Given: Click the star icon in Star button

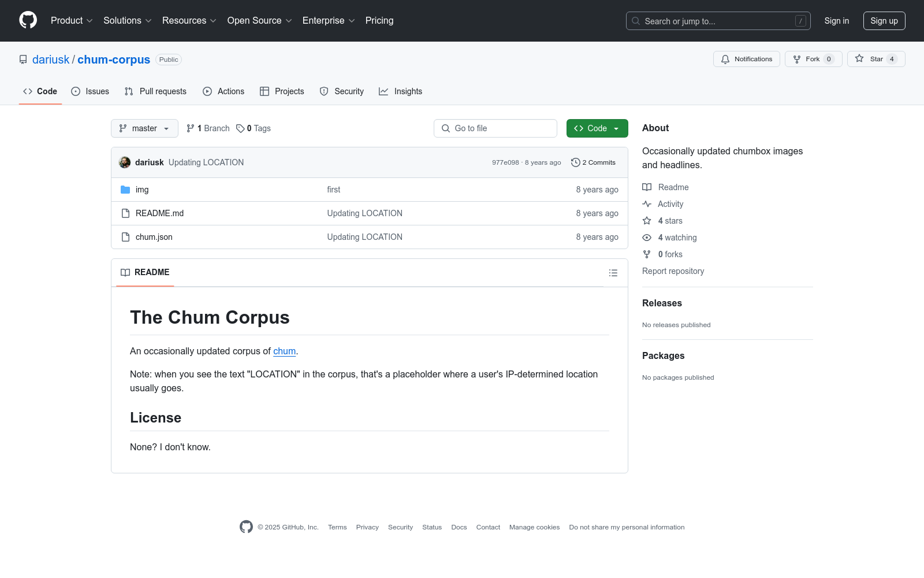Looking at the screenshot, I should 859,59.
